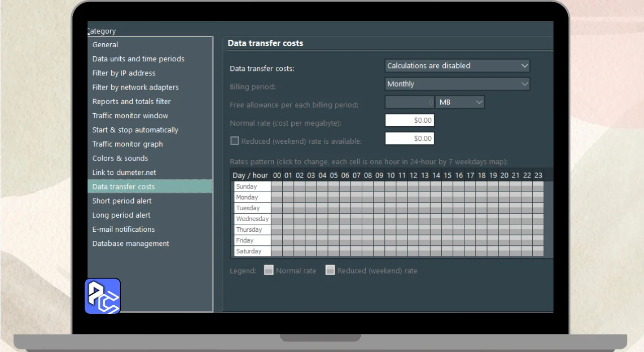This screenshot has width=644, height=352.
Task: Click hour 00 column header
Action: [277, 175]
